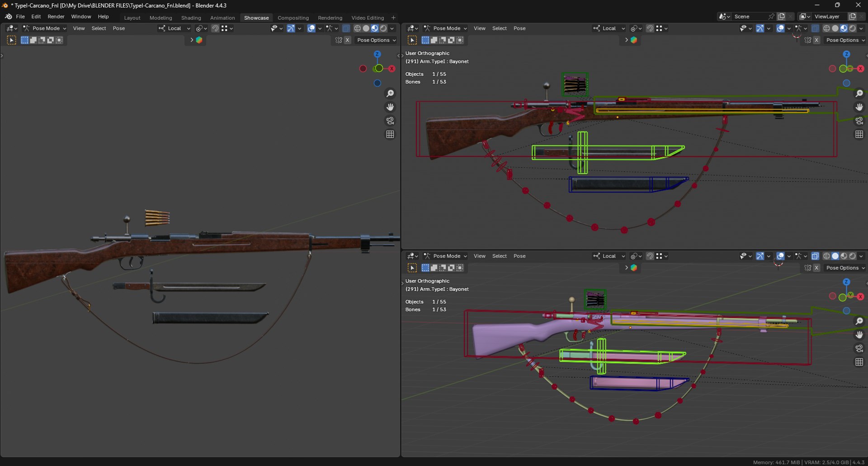Expand Pose Options in the top-right viewport

click(x=845, y=40)
